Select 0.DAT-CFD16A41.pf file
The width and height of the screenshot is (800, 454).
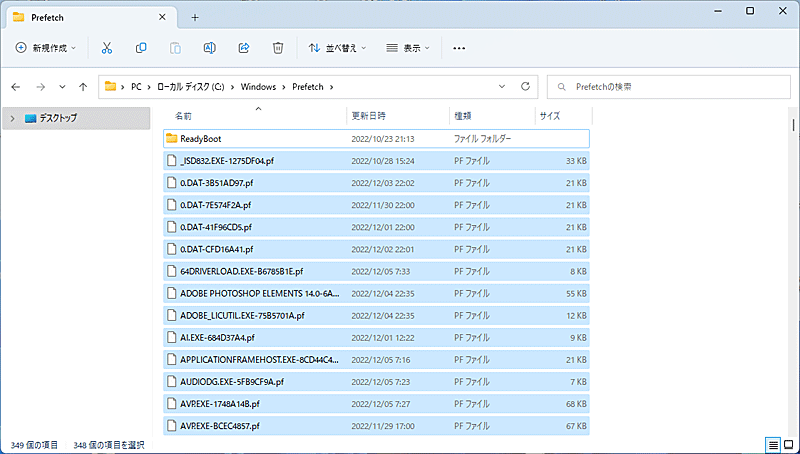(x=377, y=249)
